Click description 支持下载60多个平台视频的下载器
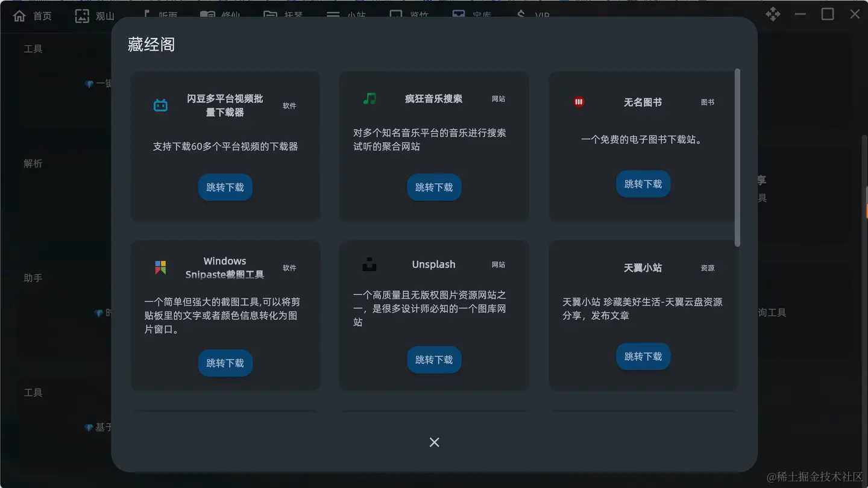 tap(225, 146)
